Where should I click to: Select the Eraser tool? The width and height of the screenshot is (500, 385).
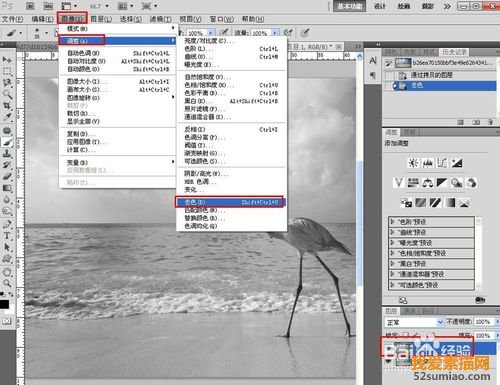7,177
